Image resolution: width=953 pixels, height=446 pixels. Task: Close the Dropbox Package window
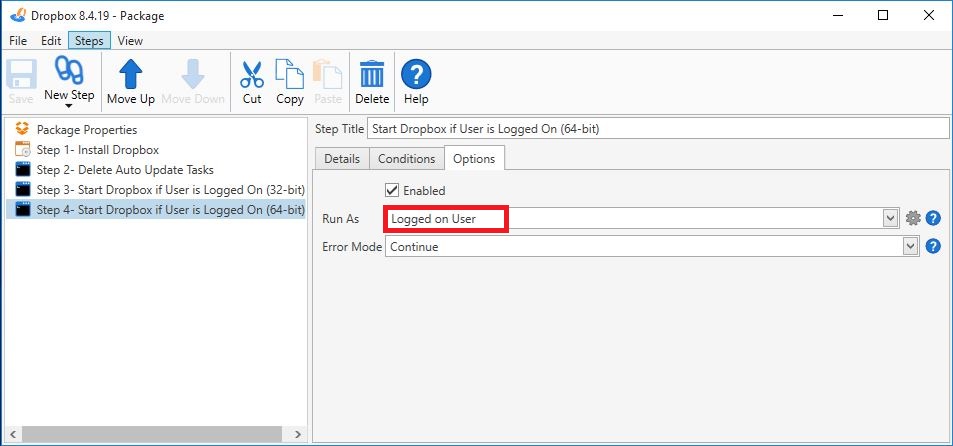click(x=929, y=15)
